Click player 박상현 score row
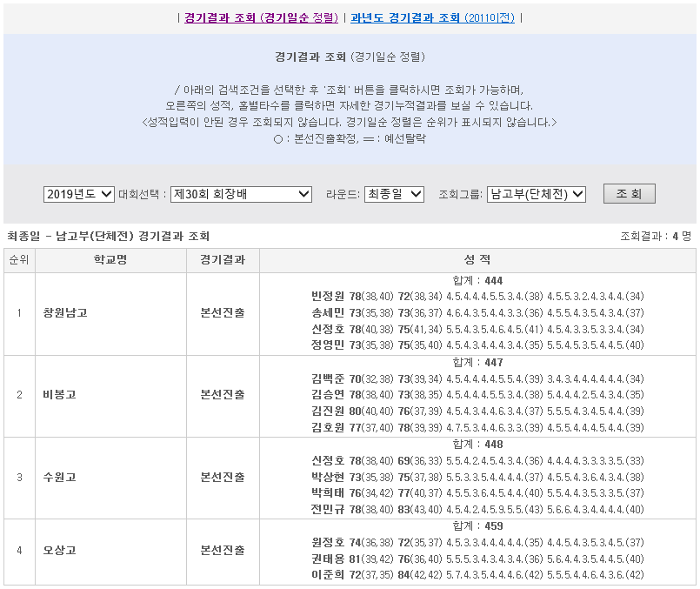The height and width of the screenshot is (589, 700). pos(477,478)
